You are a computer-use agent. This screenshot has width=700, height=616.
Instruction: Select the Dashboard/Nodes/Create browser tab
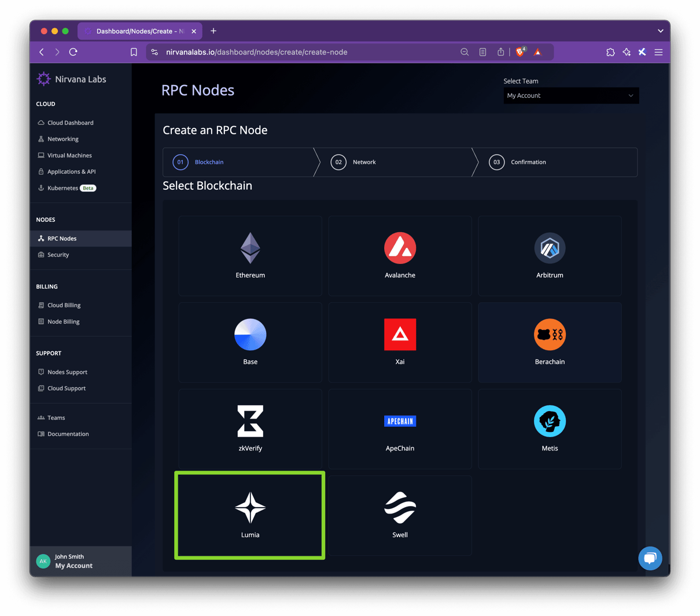[x=139, y=31]
